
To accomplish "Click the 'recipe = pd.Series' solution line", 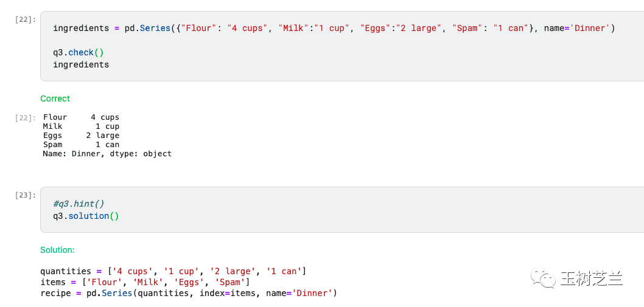I will coord(188,293).
